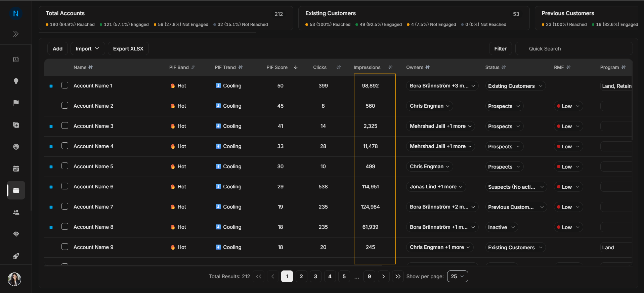Expand owners dropdown for Account Name 2
This screenshot has height=293, width=644.
pos(430,106)
